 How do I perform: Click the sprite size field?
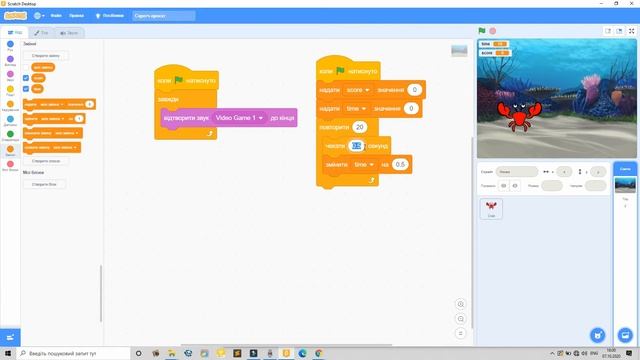pyautogui.click(x=552, y=186)
